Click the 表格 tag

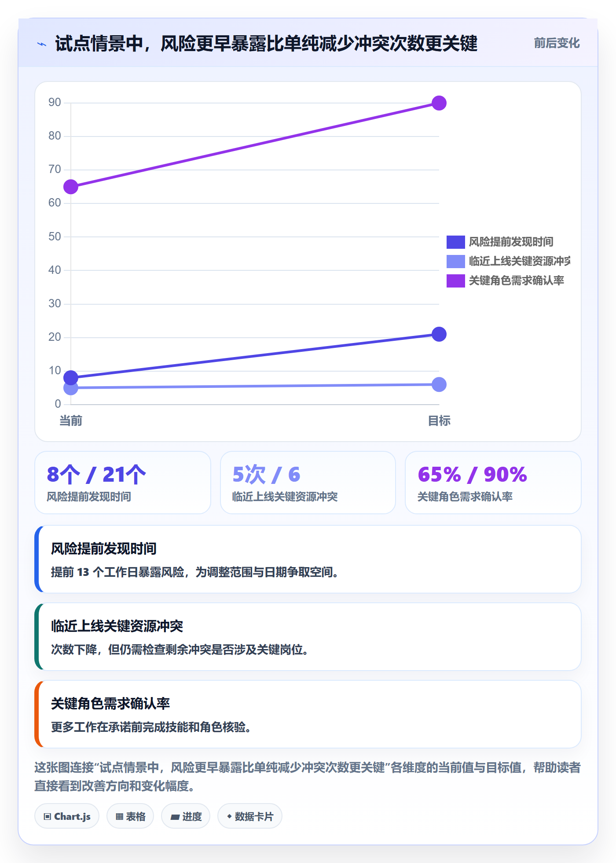point(130,816)
